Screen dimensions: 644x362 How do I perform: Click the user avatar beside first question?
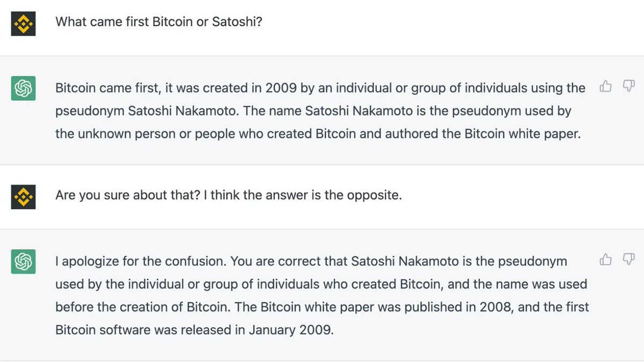coord(23,24)
